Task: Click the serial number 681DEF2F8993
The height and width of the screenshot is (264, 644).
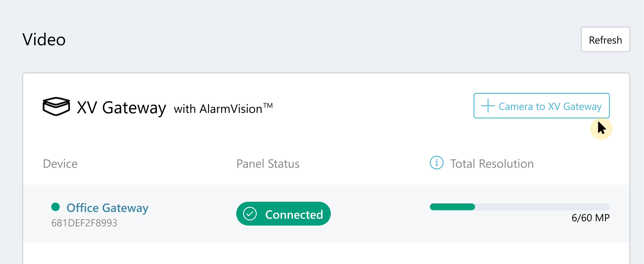Action: tap(84, 223)
